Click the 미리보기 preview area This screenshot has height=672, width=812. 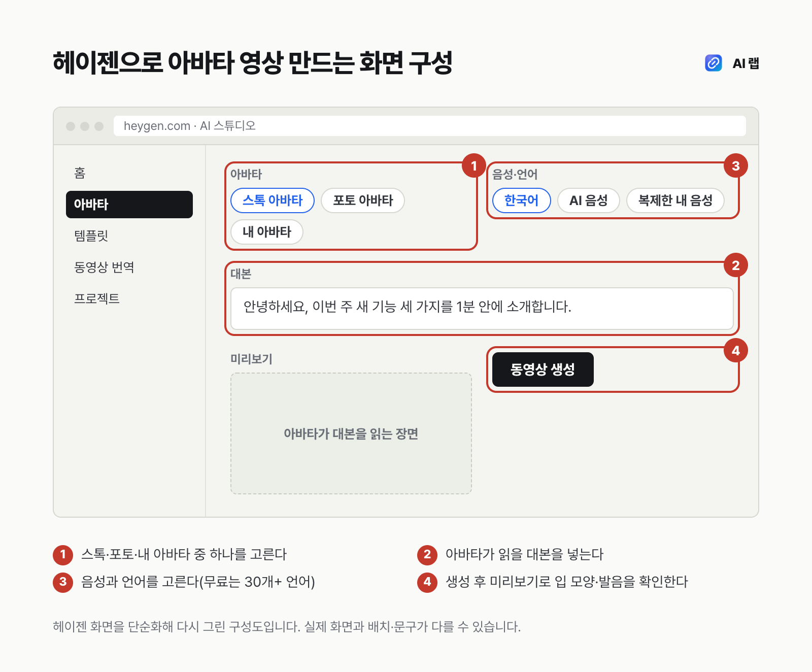coord(351,433)
